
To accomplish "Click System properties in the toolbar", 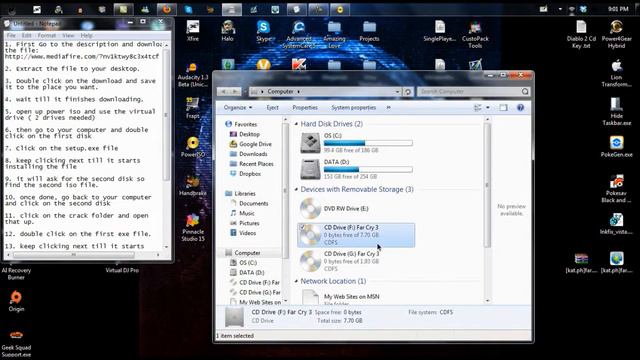I will pos(353,107).
